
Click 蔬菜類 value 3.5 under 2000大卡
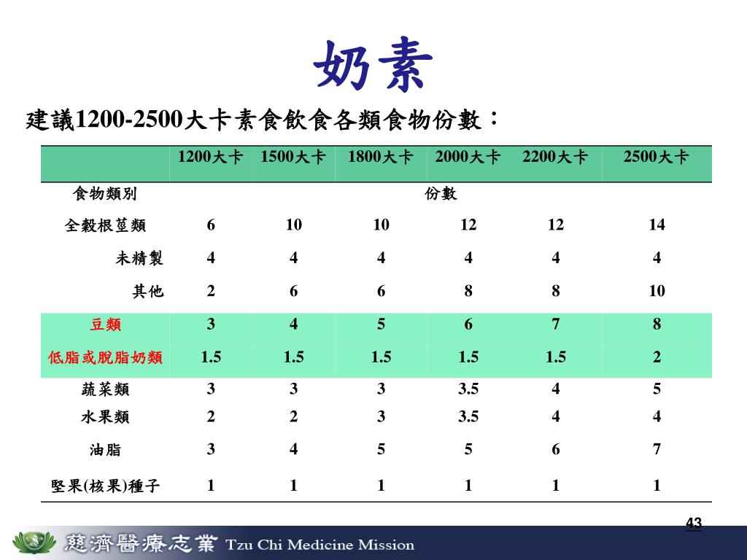[468, 389]
